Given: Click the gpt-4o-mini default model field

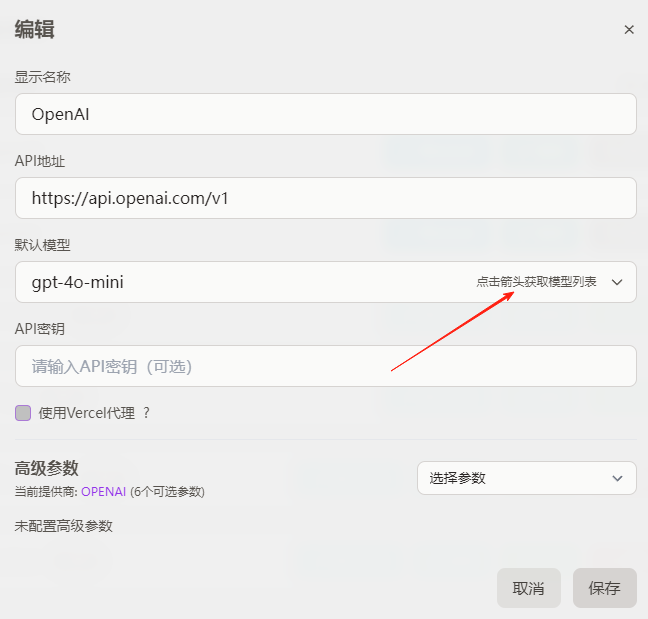Looking at the screenshot, I should click(326, 282).
